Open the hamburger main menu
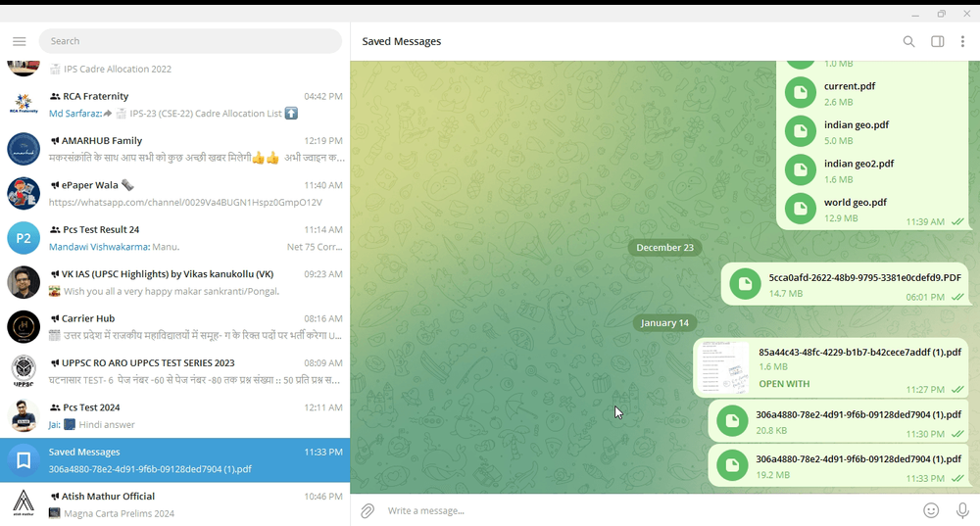Screen dimensions: 980x526 point(20,41)
